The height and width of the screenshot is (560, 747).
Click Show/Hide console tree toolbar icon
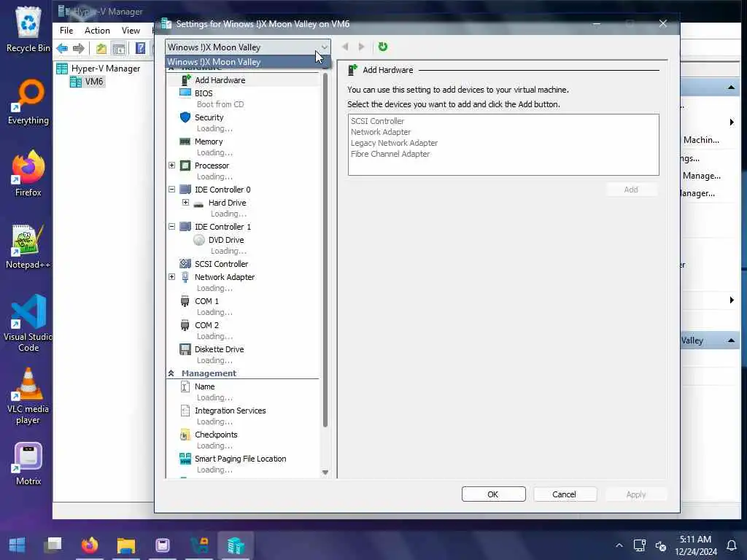click(119, 48)
